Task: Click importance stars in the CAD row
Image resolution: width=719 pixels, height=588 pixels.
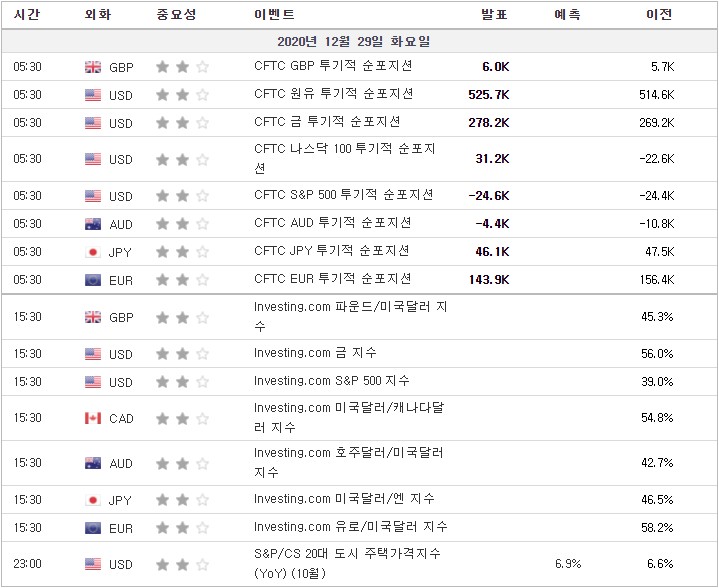Action: (183, 418)
